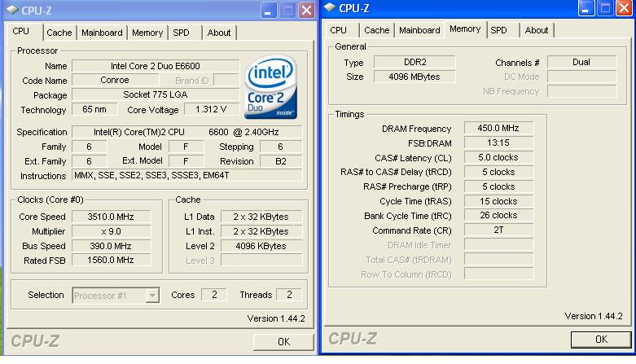Open SPD tab in right CPU-Z window
Image resolution: width=636 pixels, height=364 pixels.
point(498,30)
